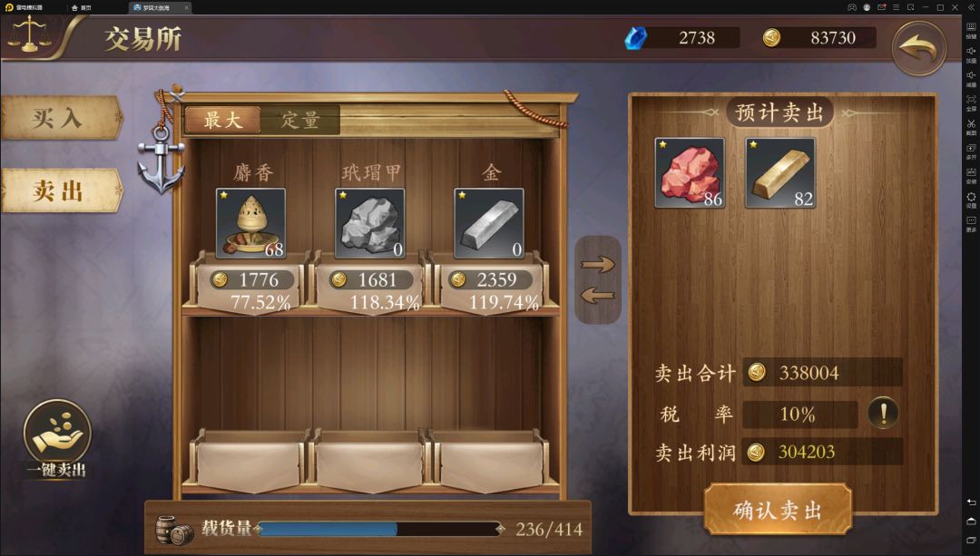Image resolution: width=980 pixels, height=556 pixels.
Task: Select the 金 gold bar item
Action: click(489, 223)
